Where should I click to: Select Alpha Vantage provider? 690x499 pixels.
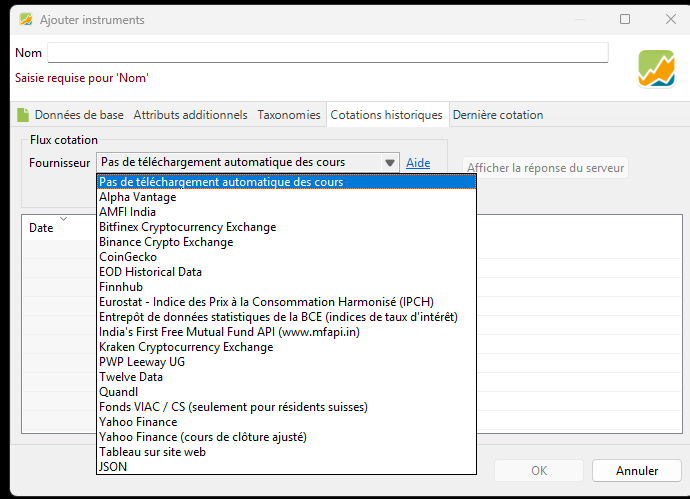tap(286, 197)
